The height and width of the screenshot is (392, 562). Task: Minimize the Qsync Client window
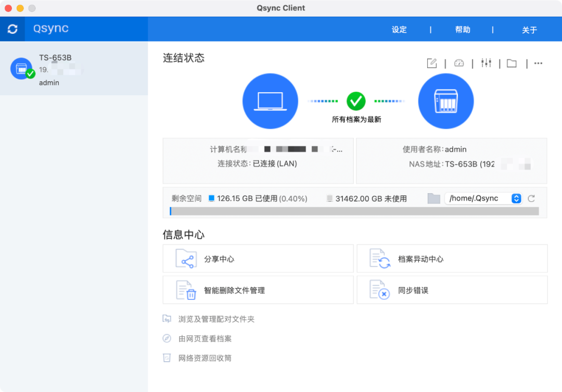click(x=20, y=8)
